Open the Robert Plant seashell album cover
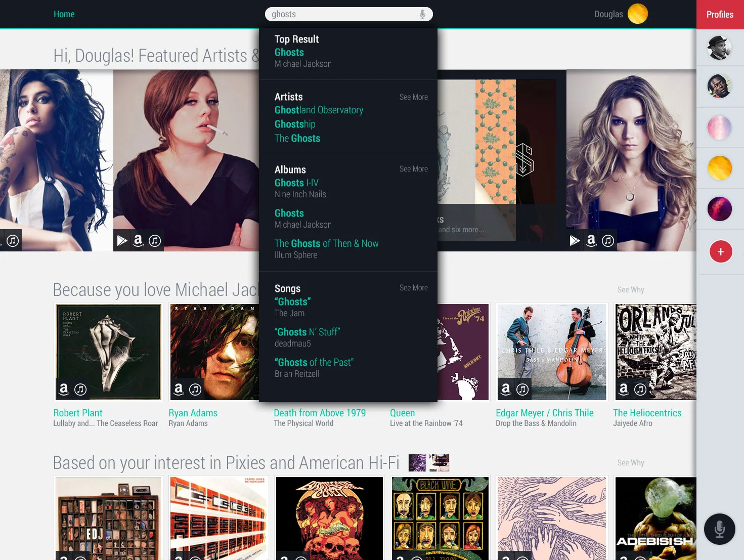This screenshot has height=560, width=744. (x=108, y=352)
